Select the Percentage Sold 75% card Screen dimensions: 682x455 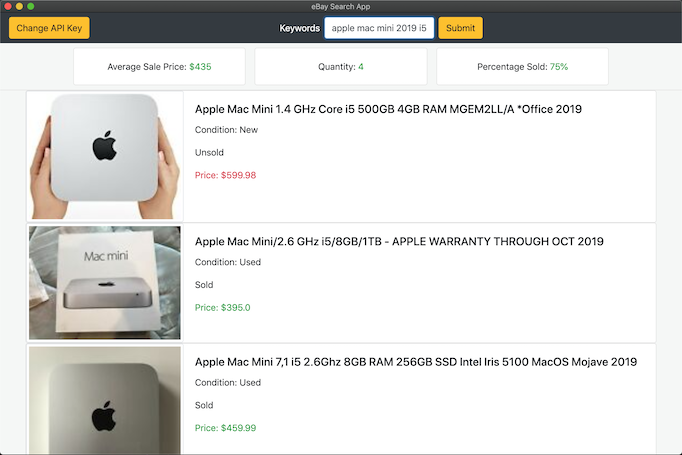click(x=522, y=67)
